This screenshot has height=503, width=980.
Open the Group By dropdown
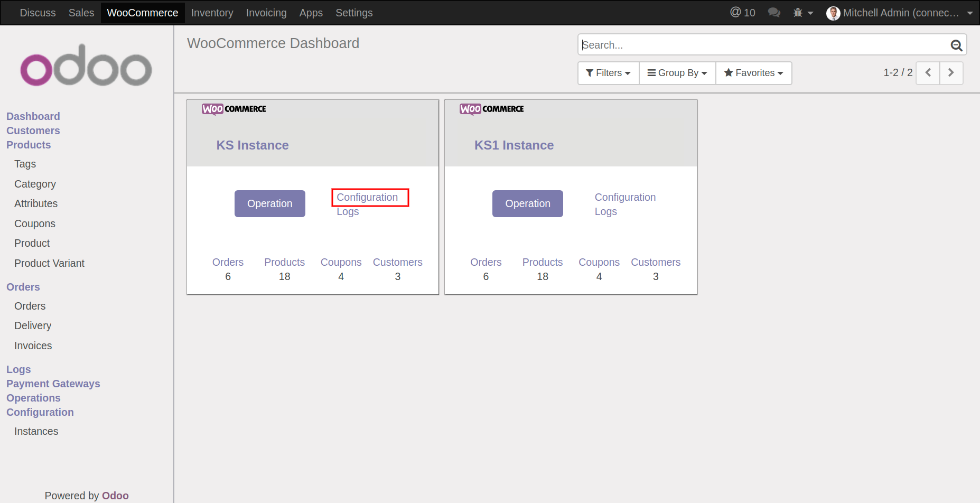677,73
